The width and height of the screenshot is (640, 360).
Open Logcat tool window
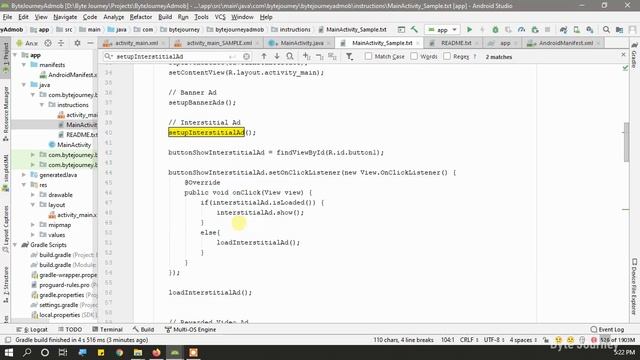tap(32, 329)
